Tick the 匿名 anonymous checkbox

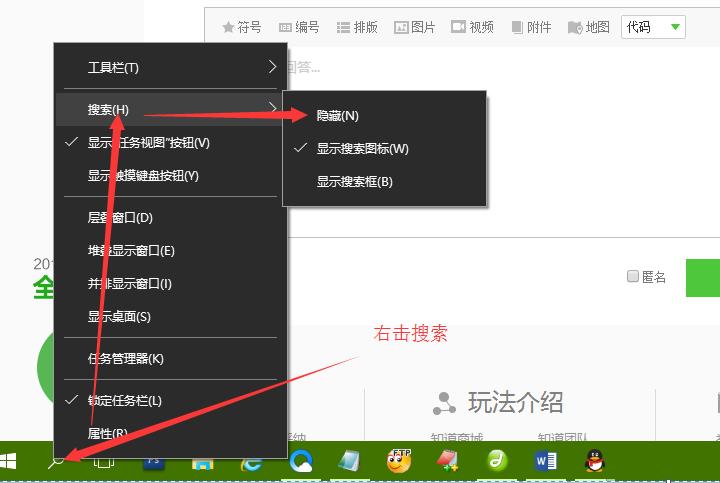pyautogui.click(x=633, y=276)
